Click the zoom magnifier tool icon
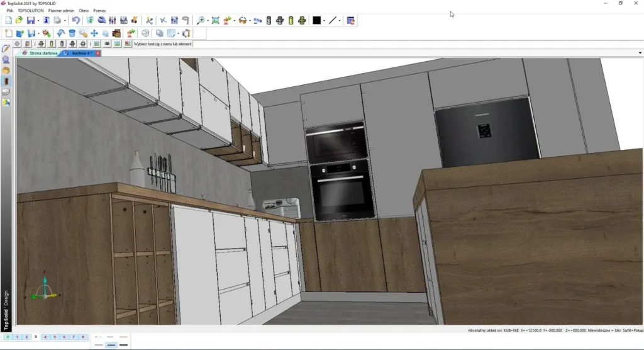 pyautogui.click(x=201, y=21)
